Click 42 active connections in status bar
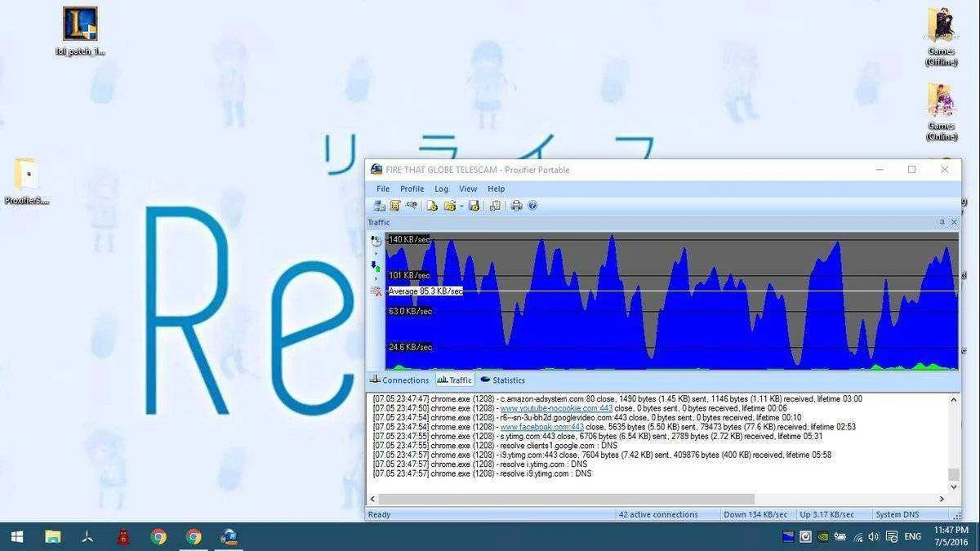Screen dimensions: 980x551 point(658,515)
